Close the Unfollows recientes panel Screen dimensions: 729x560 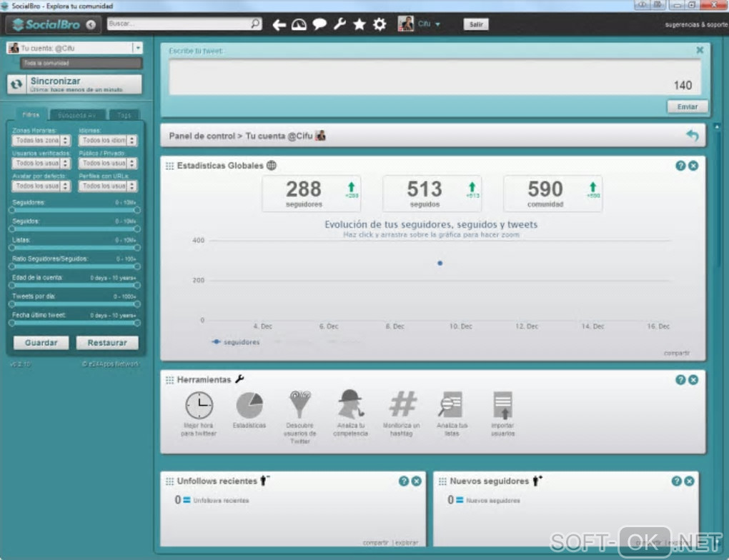click(x=417, y=481)
